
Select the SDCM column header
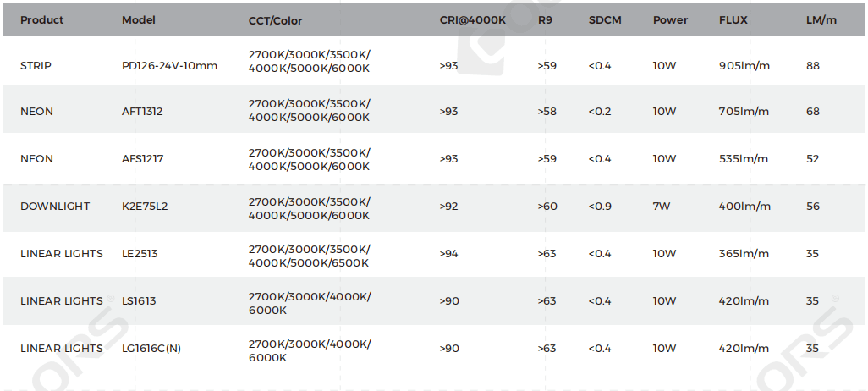click(605, 20)
